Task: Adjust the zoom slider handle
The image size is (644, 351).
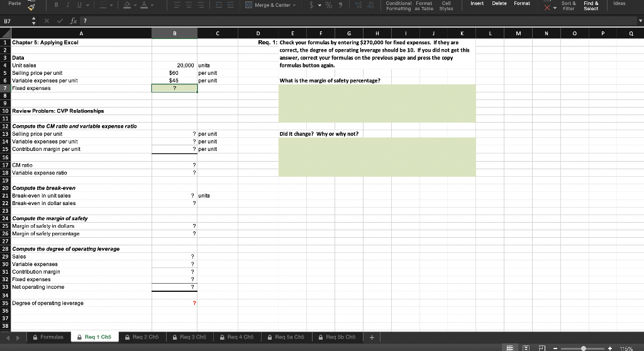Action: point(583,348)
